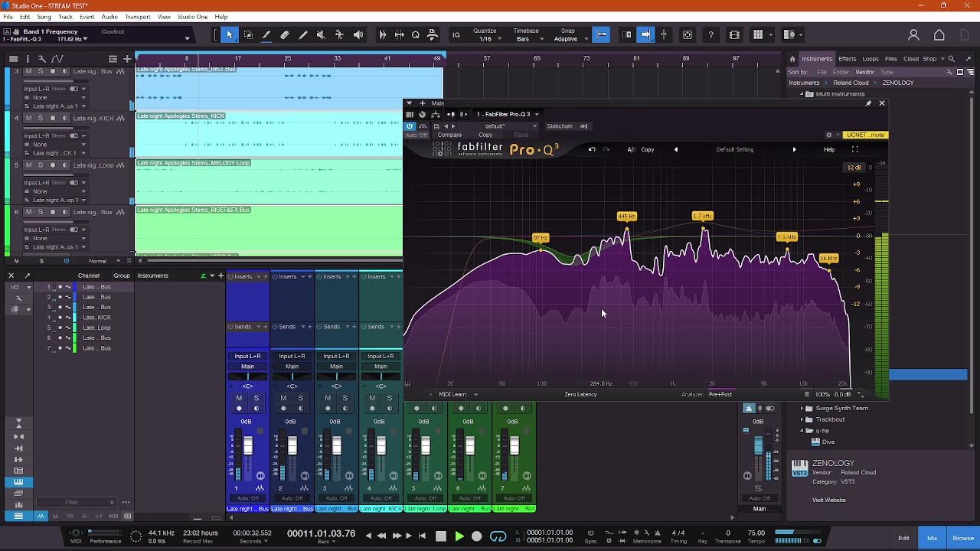Open the Transport menu

[138, 17]
